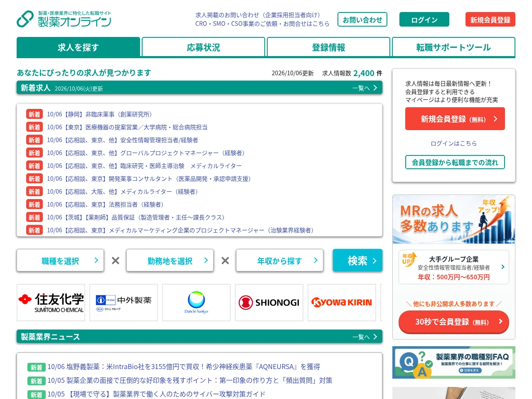Screen dimensions: 532x399
Task: Click the green 新着 badge for 塩野義製薬 news
Action: click(37, 367)
